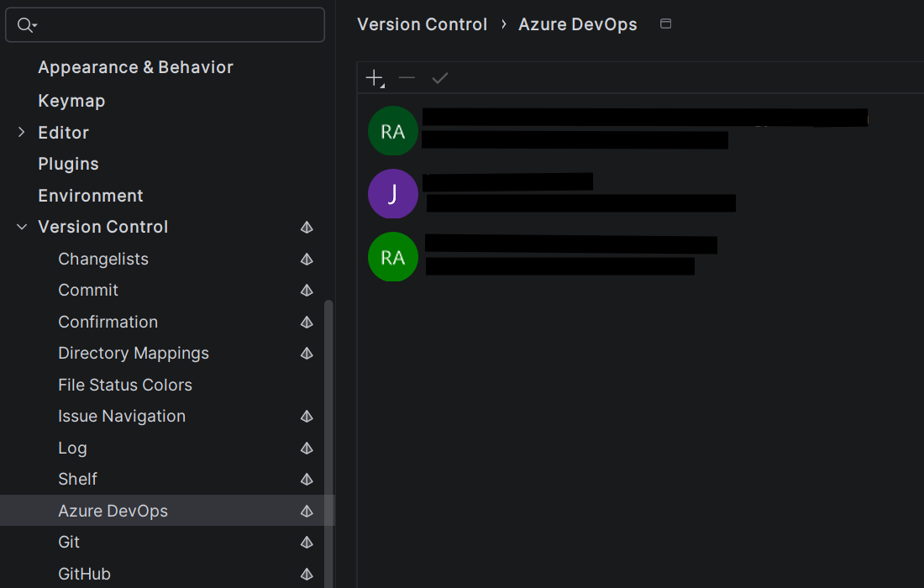
Task: Click the Set default checkmark icon
Action: pyautogui.click(x=439, y=78)
